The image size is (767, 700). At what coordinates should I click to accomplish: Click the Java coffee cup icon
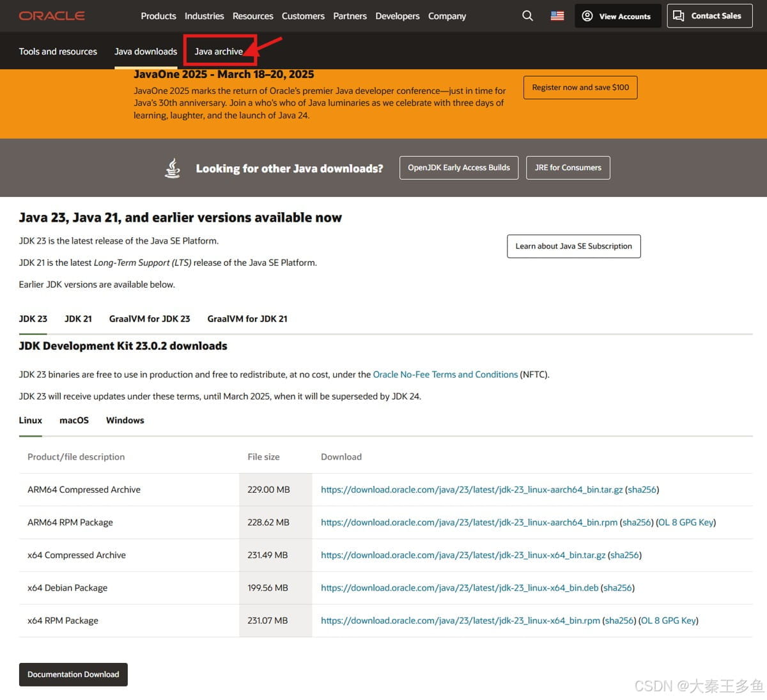pos(173,168)
